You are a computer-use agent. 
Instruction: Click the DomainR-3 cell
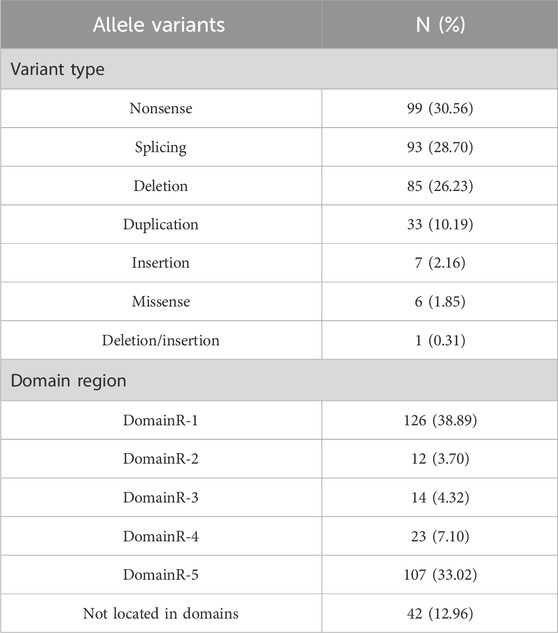tap(161, 497)
